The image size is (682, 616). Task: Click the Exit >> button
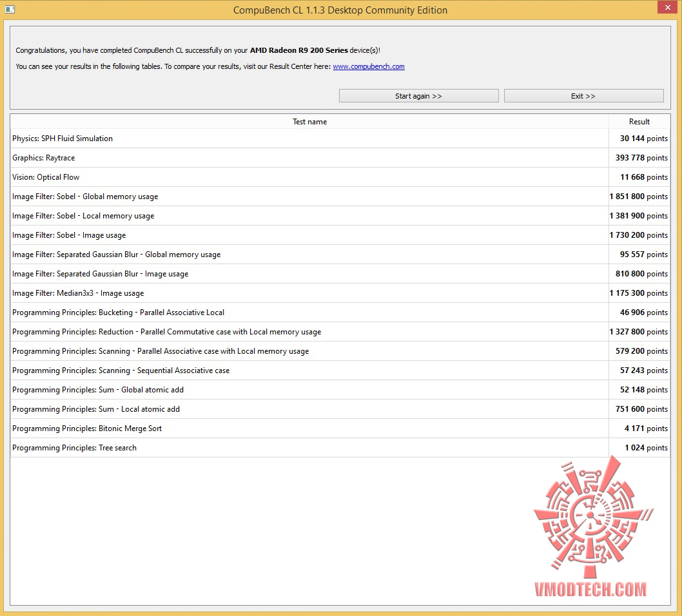(583, 96)
